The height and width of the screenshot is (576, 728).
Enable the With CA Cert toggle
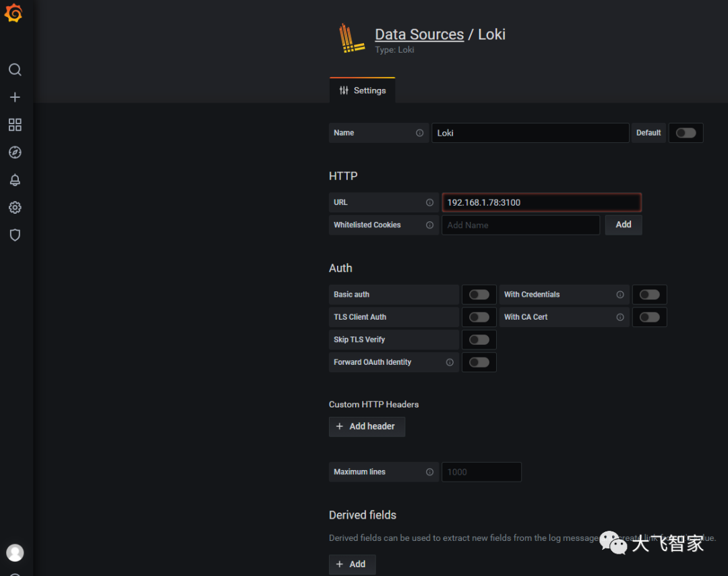tap(650, 317)
